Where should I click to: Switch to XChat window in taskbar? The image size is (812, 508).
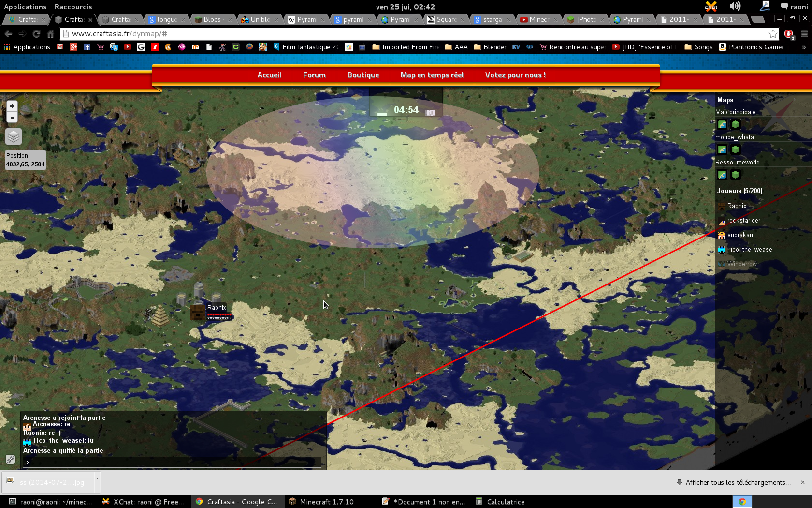tap(143, 502)
